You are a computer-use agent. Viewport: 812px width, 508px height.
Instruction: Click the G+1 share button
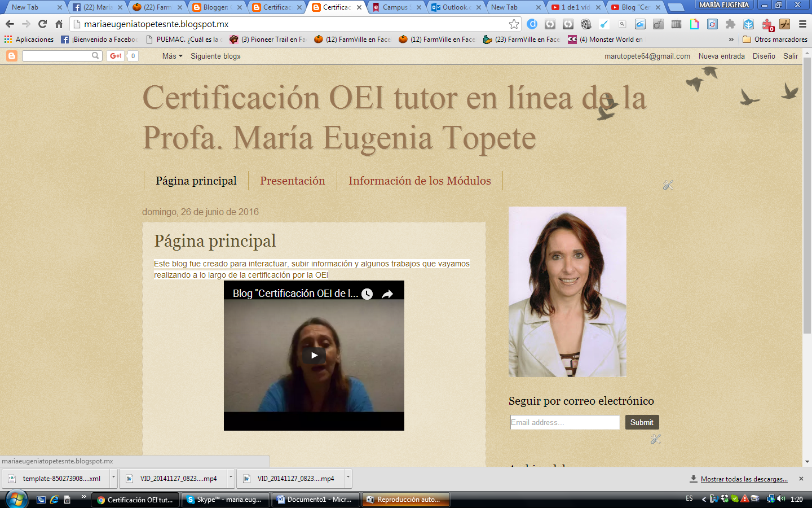tap(116, 56)
